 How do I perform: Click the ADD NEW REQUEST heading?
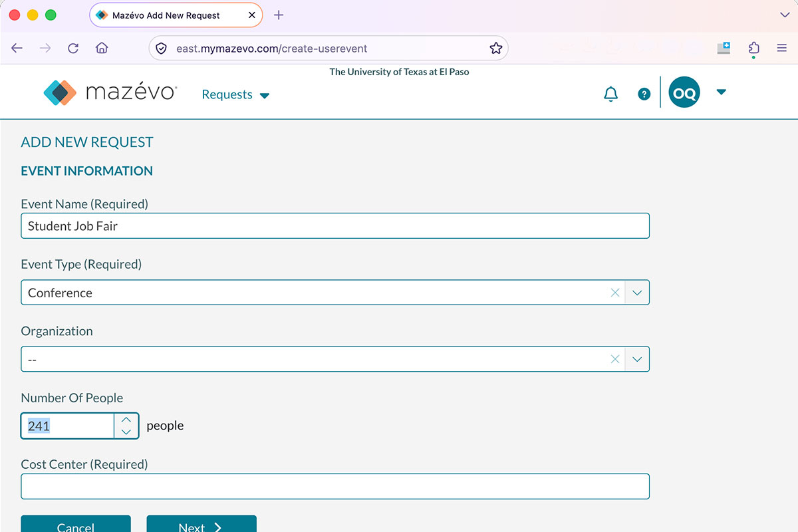click(x=87, y=142)
